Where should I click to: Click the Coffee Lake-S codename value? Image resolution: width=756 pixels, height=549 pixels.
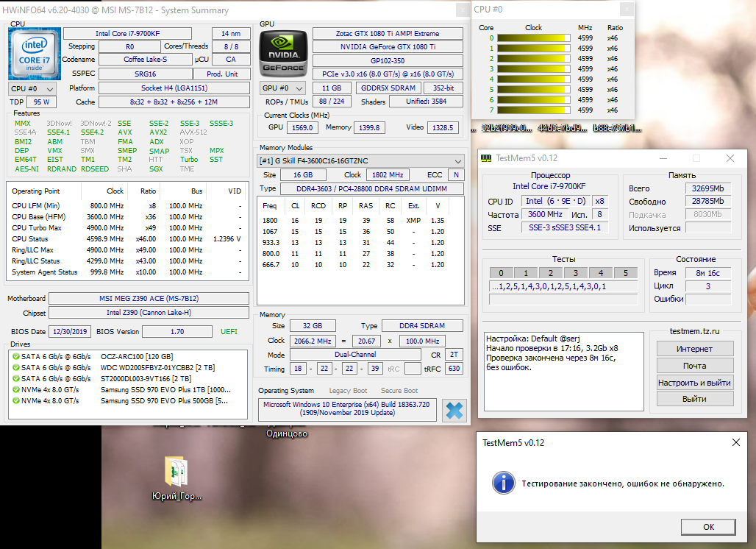(145, 60)
